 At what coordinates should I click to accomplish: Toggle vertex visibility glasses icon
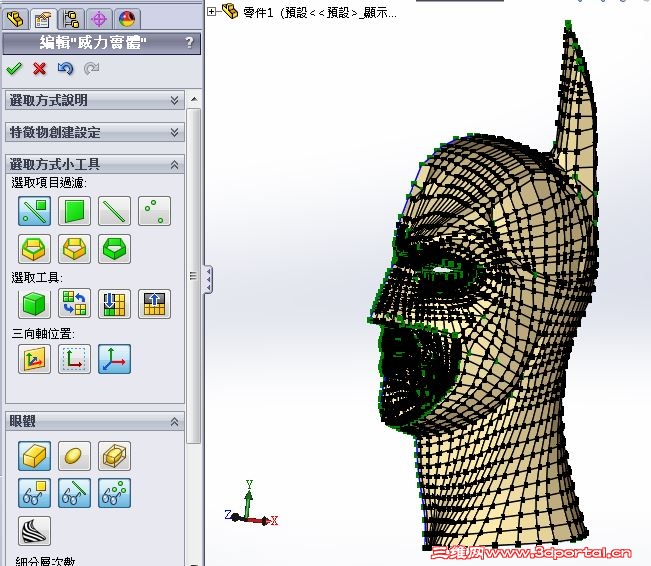pyautogui.click(x=114, y=493)
